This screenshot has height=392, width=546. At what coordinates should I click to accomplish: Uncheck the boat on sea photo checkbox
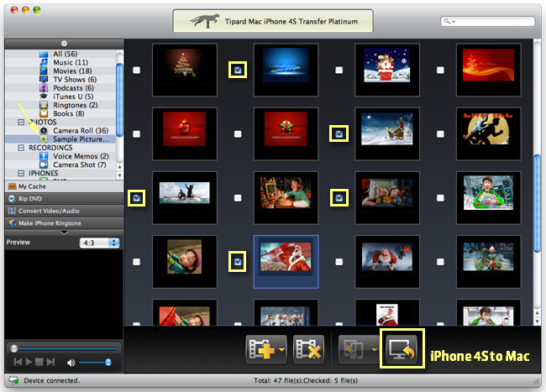pos(136,198)
